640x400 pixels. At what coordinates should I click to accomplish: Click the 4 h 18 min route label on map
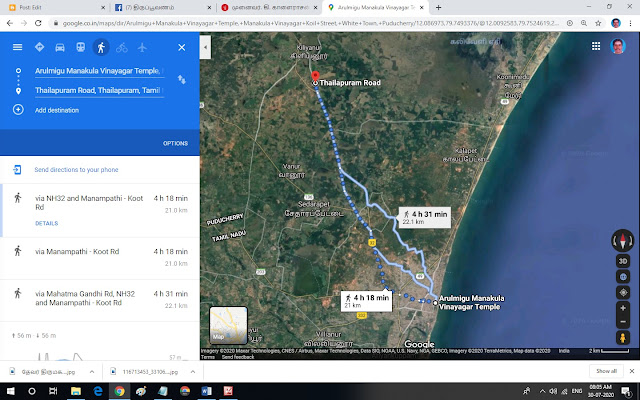pos(367,301)
